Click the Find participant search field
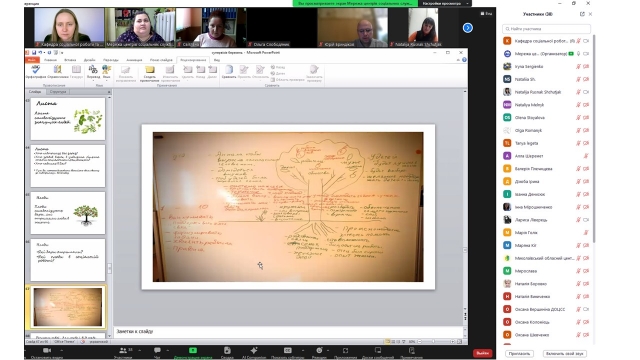 (x=546, y=29)
